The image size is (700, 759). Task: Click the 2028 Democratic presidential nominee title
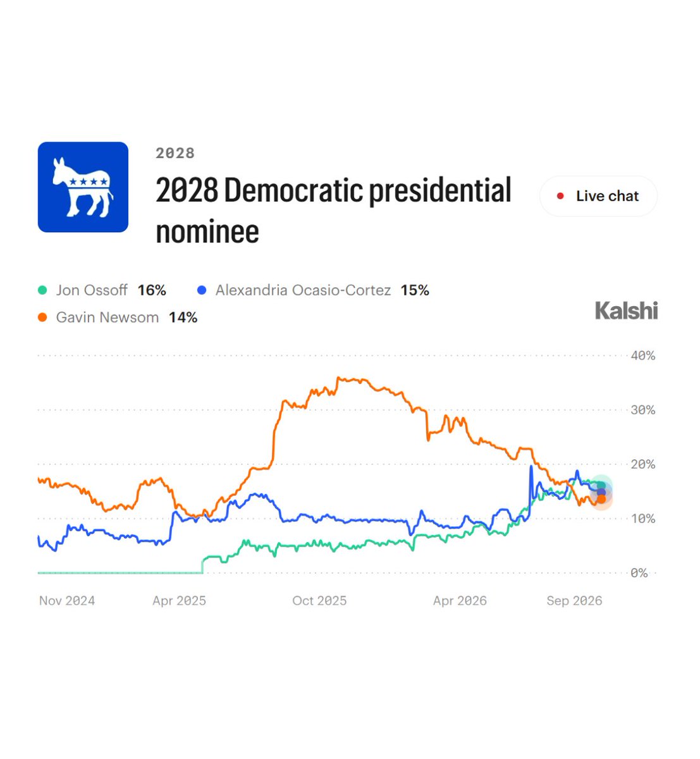pyautogui.click(x=333, y=210)
